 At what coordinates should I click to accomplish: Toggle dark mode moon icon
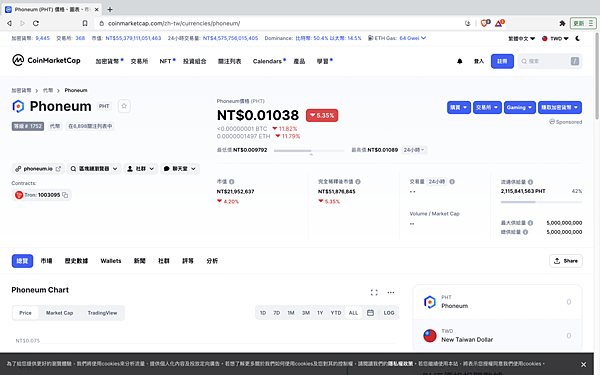coord(578,38)
